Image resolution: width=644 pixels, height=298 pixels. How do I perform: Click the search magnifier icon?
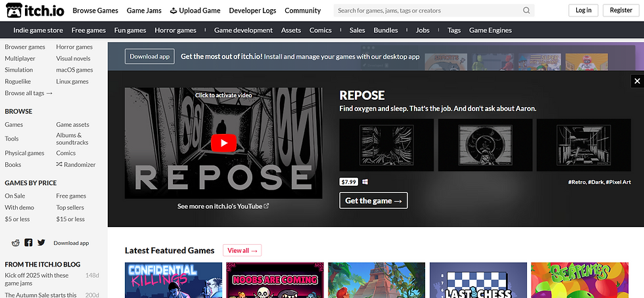(x=526, y=11)
